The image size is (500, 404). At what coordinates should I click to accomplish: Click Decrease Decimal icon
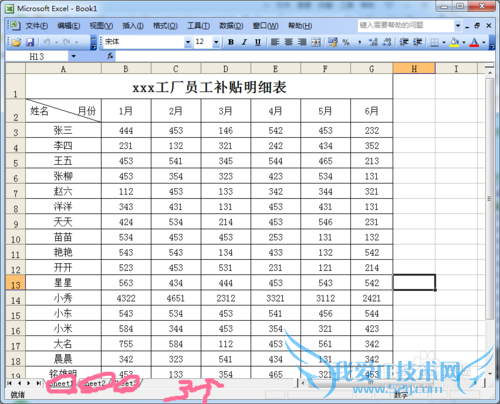tap(387, 42)
